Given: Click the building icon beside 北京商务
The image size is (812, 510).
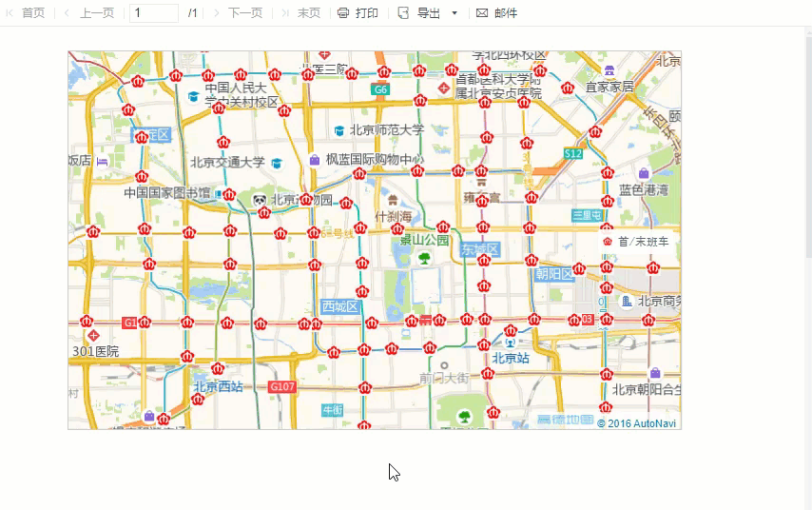Looking at the screenshot, I should pyautogui.click(x=627, y=301).
